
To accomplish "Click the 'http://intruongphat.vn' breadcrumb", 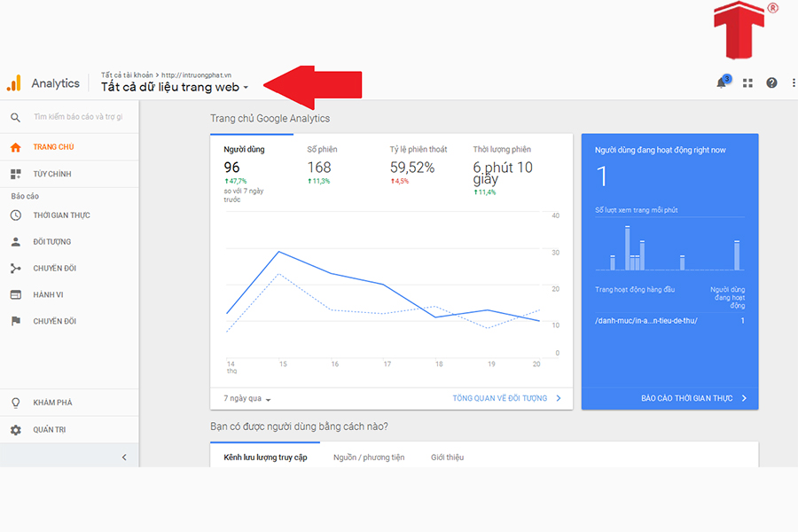I will coord(197,74).
